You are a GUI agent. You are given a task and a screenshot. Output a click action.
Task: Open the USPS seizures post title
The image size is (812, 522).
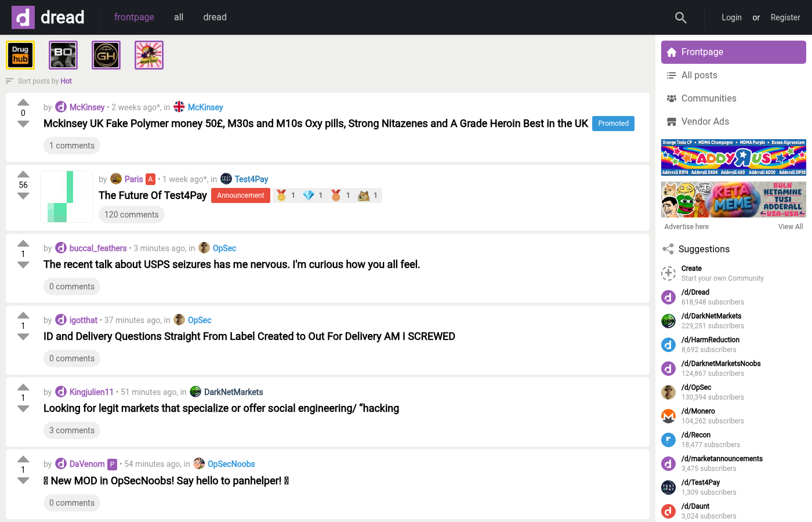point(231,264)
